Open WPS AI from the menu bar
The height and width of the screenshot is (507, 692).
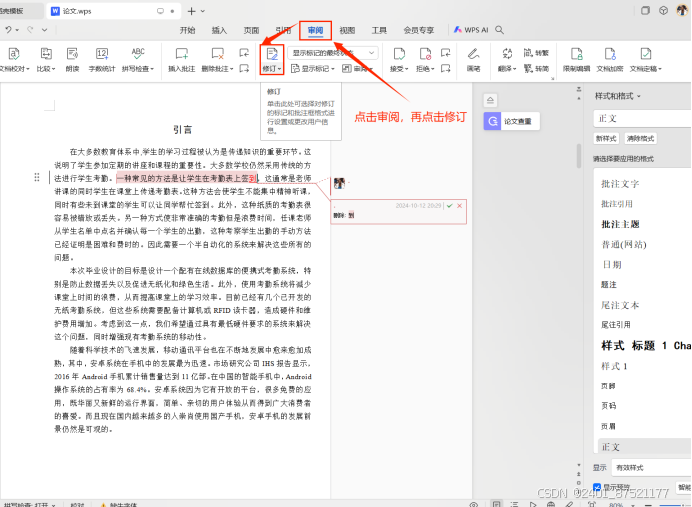click(471, 30)
